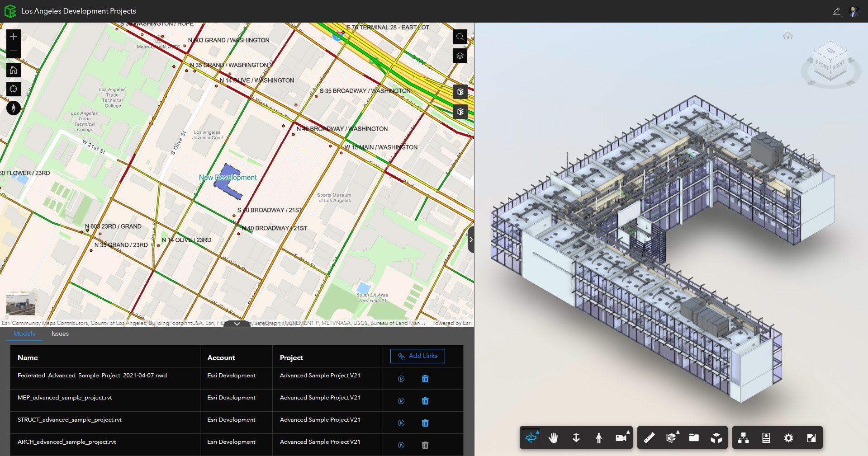This screenshot has height=456, width=868.
Task: Open the map search tool
Action: coord(460,37)
